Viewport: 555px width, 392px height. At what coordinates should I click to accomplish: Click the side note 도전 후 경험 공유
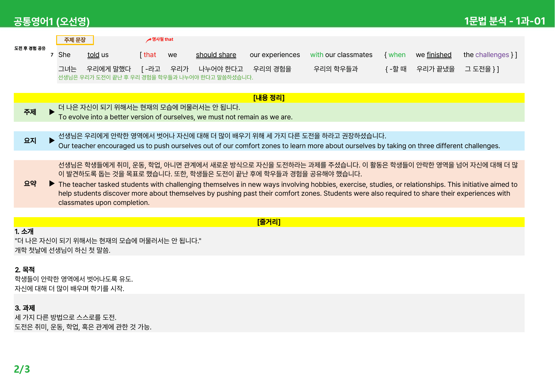(x=30, y=48)
